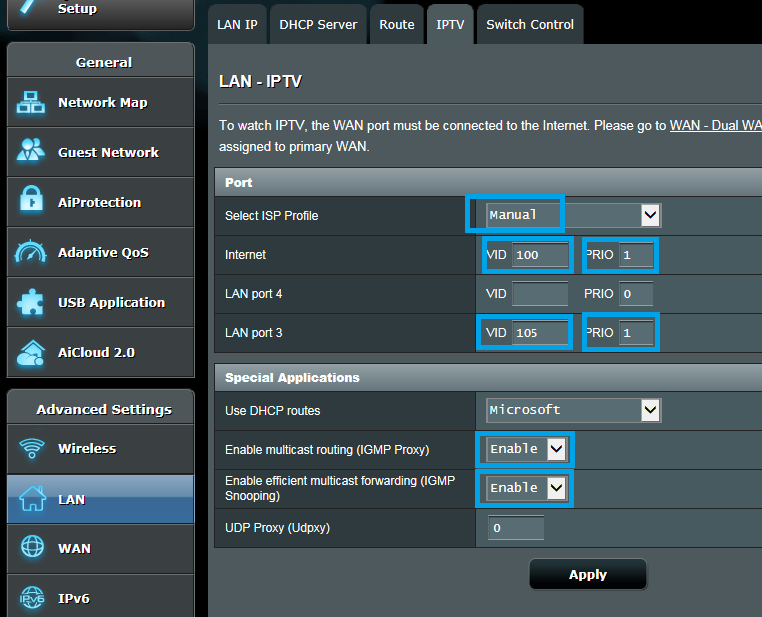Viewport: 762px width, 617px height.
Task: Click the LAN port 3 PRIO field
Action: pyautogui.click(x=636, y=332)
